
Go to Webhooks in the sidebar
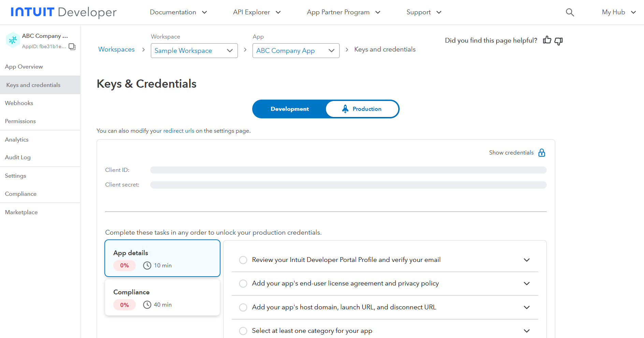click(x=19, y=103)
